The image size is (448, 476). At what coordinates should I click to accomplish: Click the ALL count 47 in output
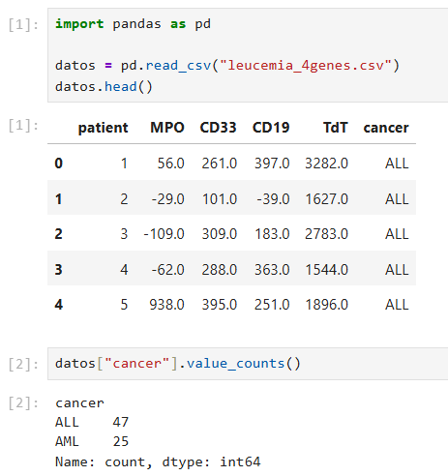121,422
